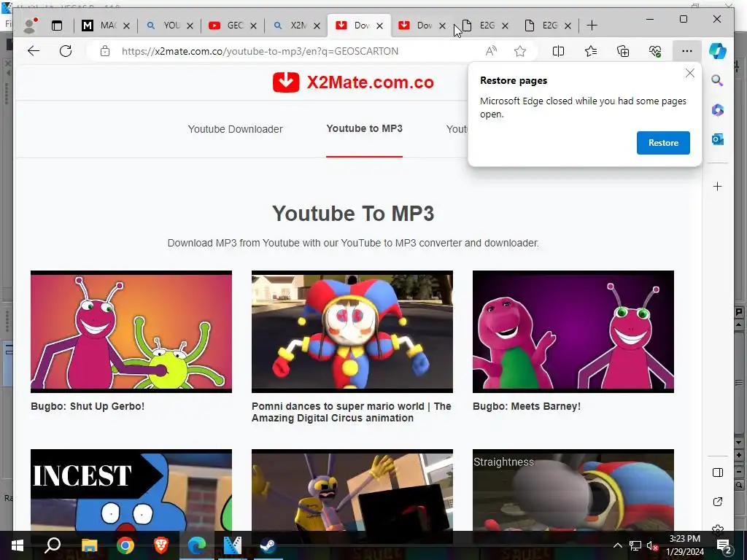Open the Collections icon
Image resolution: width=747 pixels, height=560 pixels.
[623, 51]
